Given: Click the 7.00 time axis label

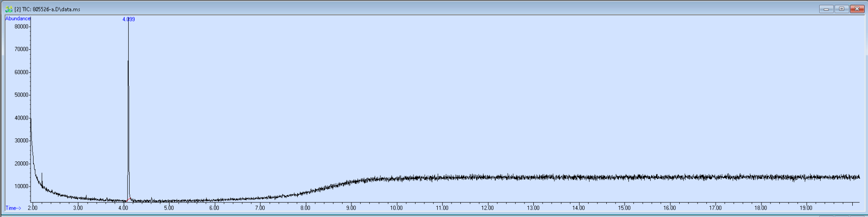Looking at the screenshot, I should point(260,208).
